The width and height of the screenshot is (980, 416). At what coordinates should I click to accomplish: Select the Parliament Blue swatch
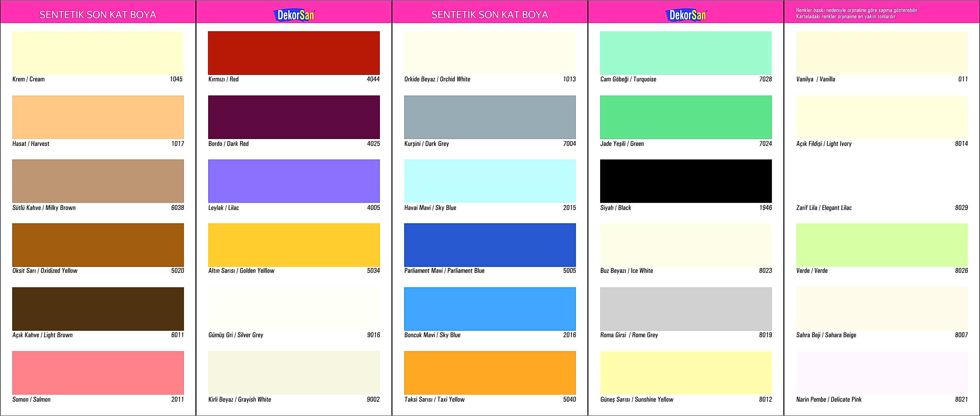click(x=489, y=245)
